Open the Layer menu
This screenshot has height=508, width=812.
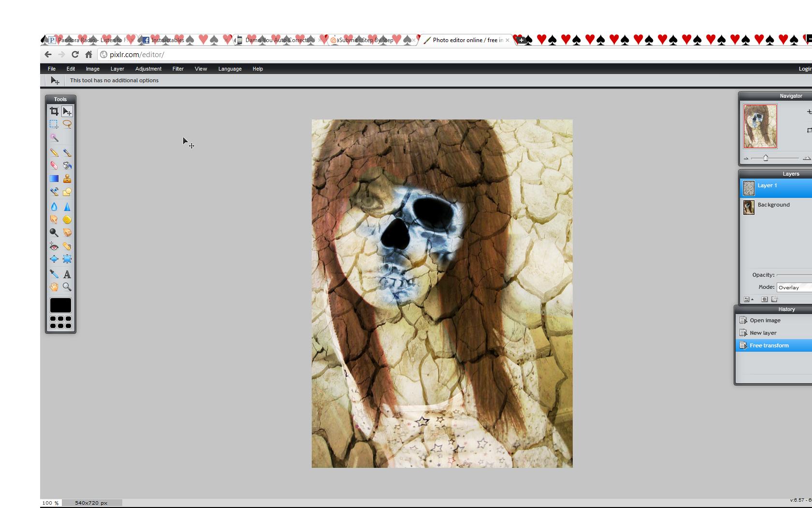[117, 69]
